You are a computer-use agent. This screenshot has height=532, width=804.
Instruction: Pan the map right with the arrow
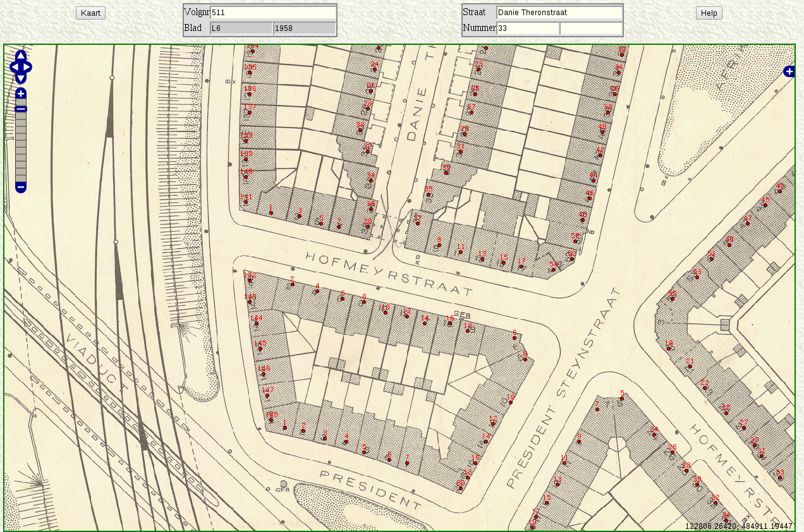coord(27,67)
